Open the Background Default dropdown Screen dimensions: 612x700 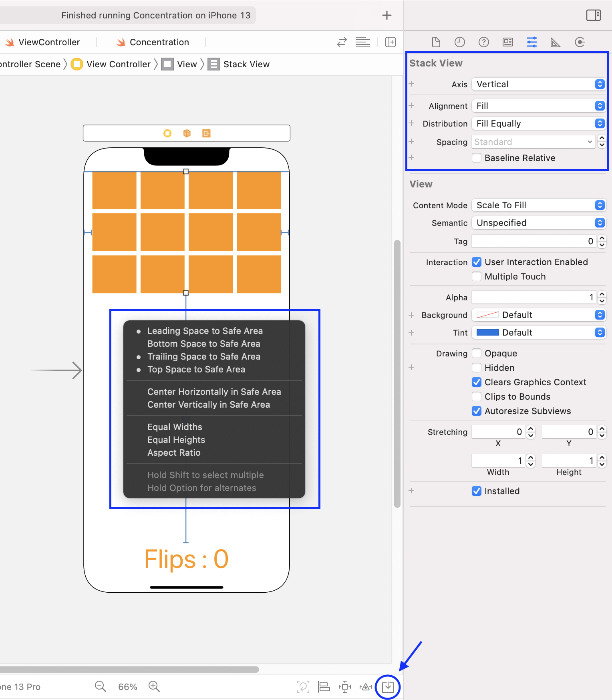pyautogui.click(x=538, y=315)
